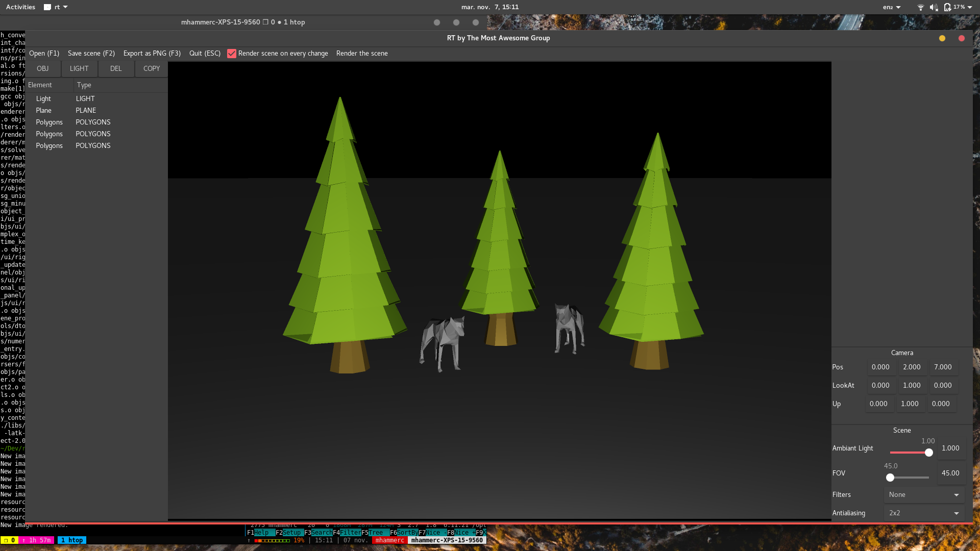Click the rt app menu icon
Image resolution: width=980 pixels, height=551 pixels.
[47, 7]
